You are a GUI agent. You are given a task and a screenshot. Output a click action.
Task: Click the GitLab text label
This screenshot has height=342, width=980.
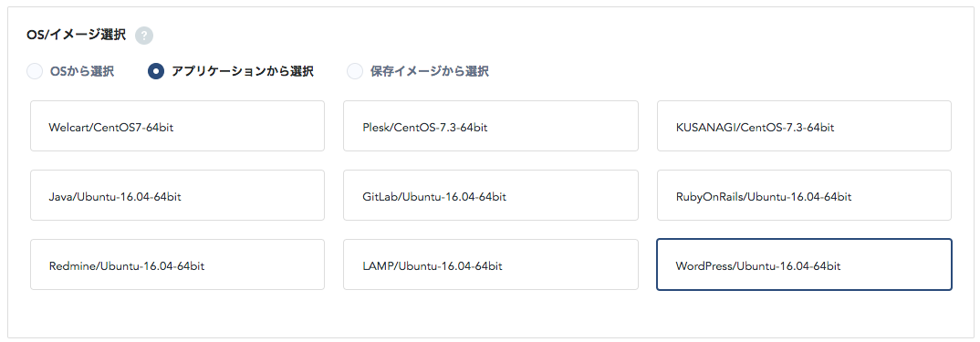(x=380, y=197)
